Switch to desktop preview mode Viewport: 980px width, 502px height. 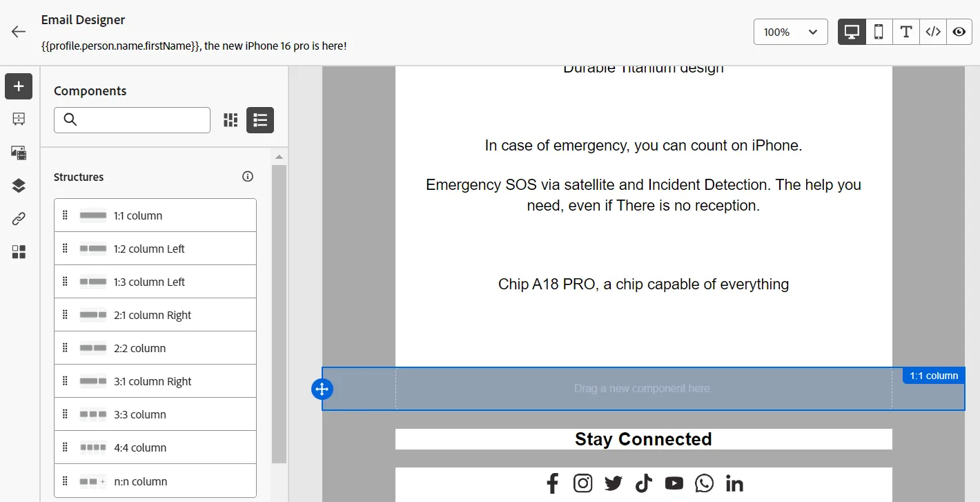[x=852, y=32]
